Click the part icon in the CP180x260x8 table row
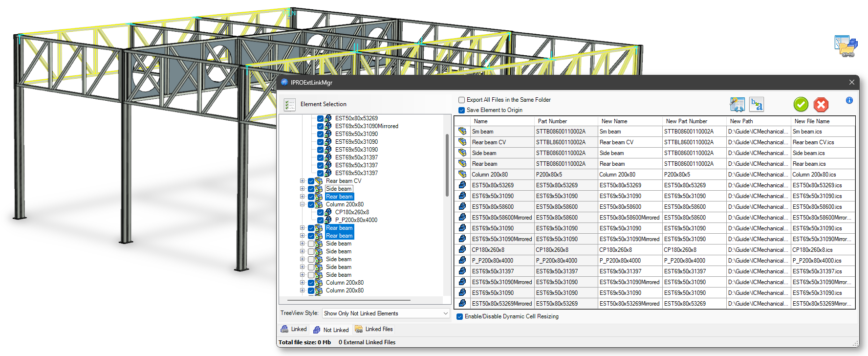The height and width of the screenshot is (356, 868). point(462,249)
